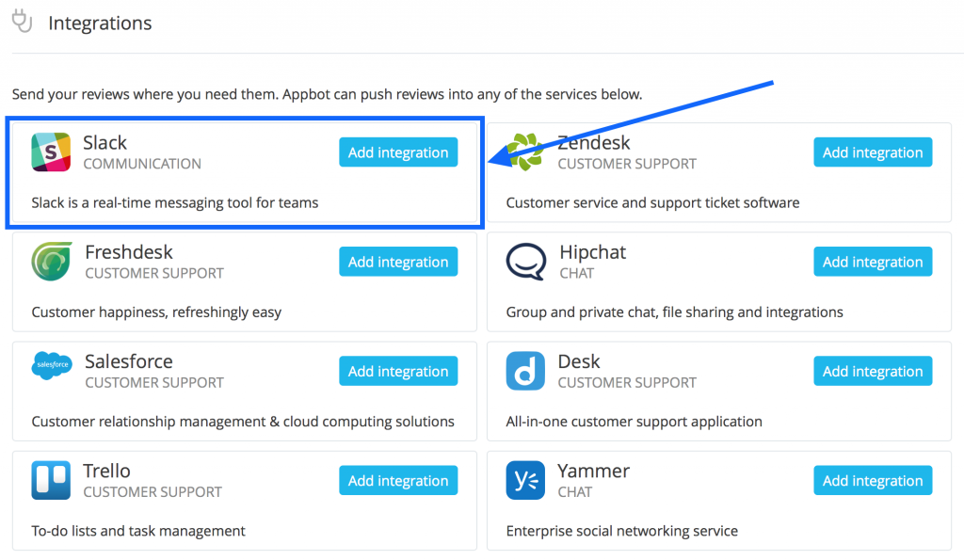Click the Hipchat speech bubble icon
This screenshot has height=560, width=964.
pyautogui.click(x=526, y=262)
